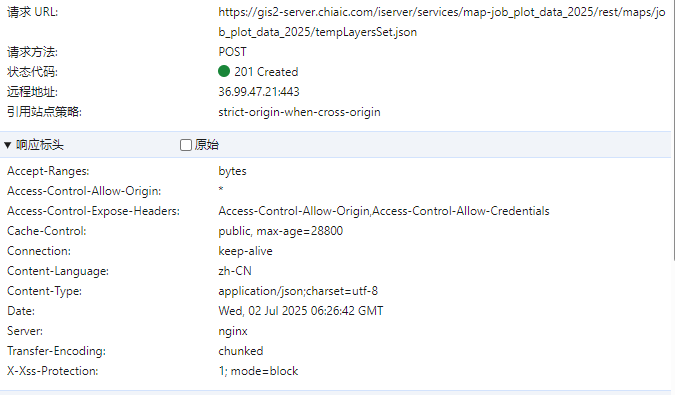Screen dimensions: 675x395
Task: Click the request URL value text
Action: pos(442,22)
